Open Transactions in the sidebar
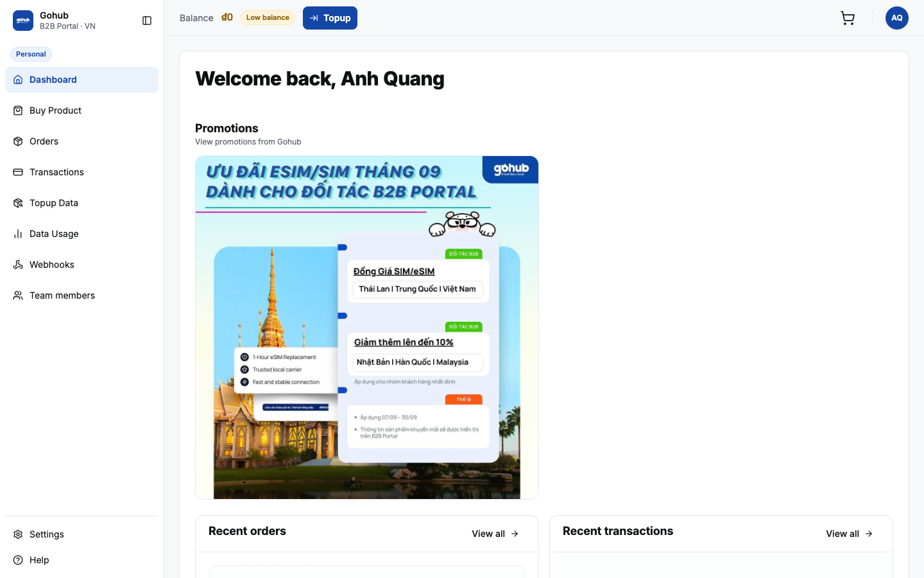The width and height of the screenshot is (924, 578). point(81,172)
